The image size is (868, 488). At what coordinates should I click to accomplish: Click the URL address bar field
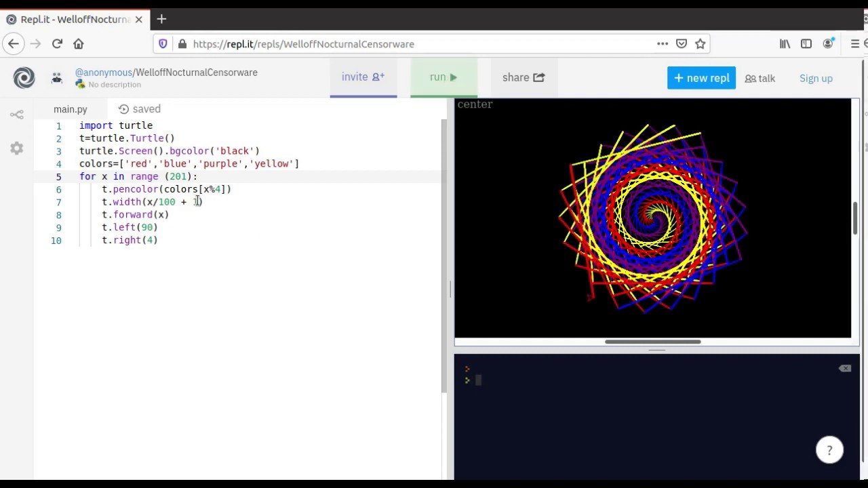(407, 44)
